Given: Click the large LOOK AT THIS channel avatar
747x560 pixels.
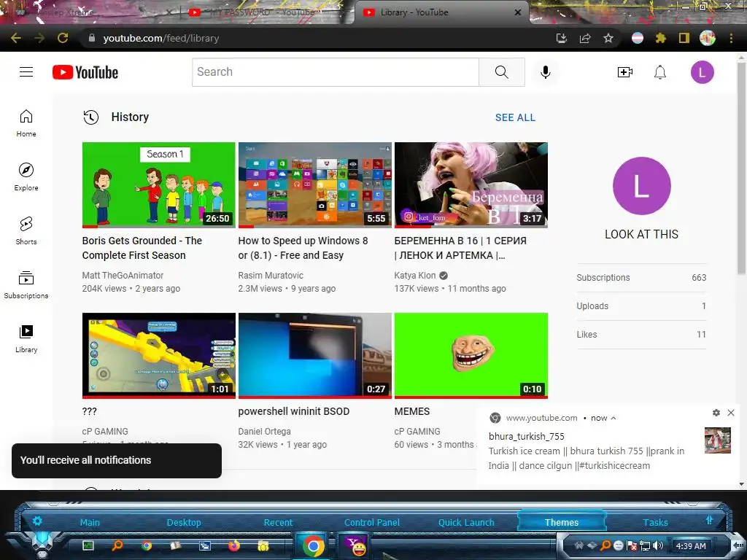Looking at the screenshot, I should pos(642,186).
